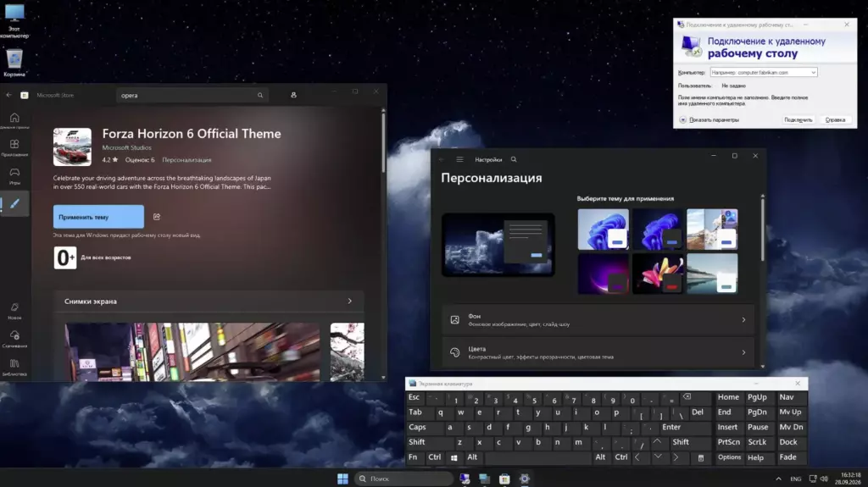The width and height of the screenshot is (868, 487).
Task: Click Dock key on on-screen keyboard
Action: [791, 442]
